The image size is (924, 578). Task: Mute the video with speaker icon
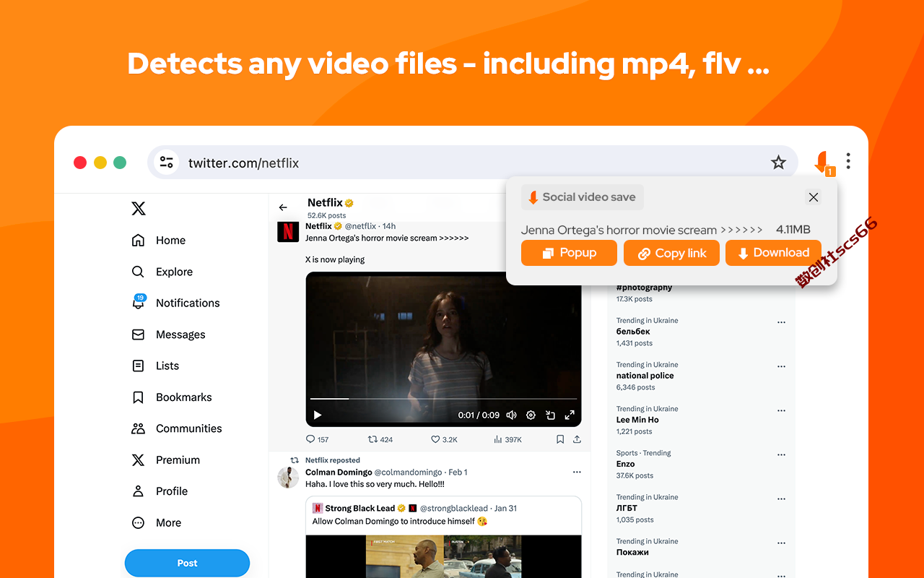(512, 415)
